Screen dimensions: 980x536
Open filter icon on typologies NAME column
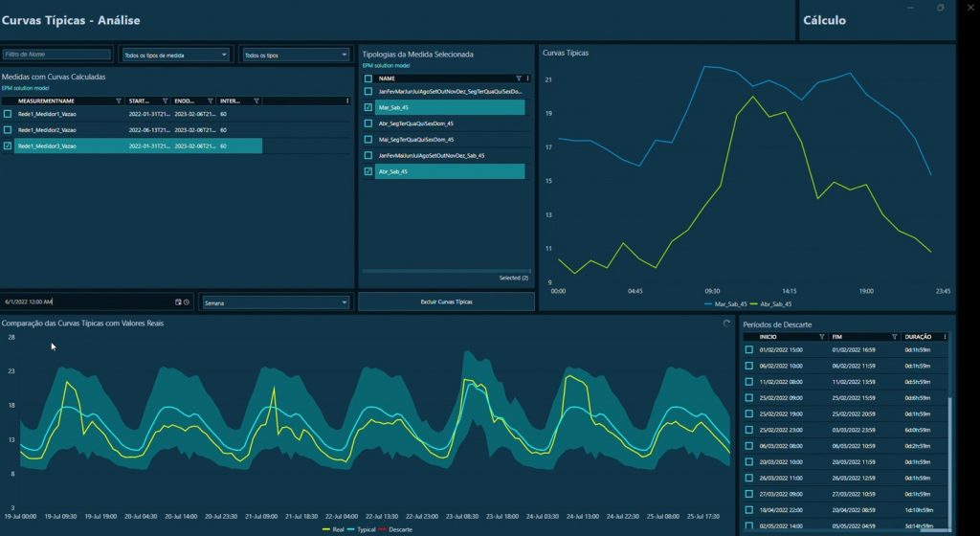point(518,78)
